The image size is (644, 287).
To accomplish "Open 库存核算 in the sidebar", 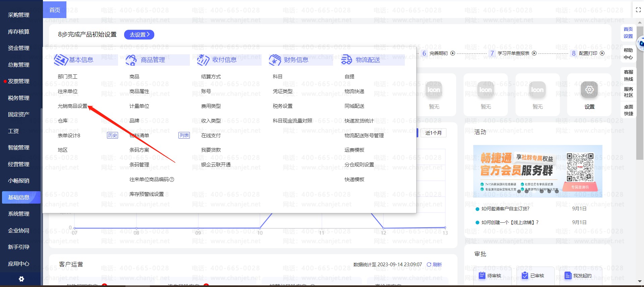I will click(19, 32).
